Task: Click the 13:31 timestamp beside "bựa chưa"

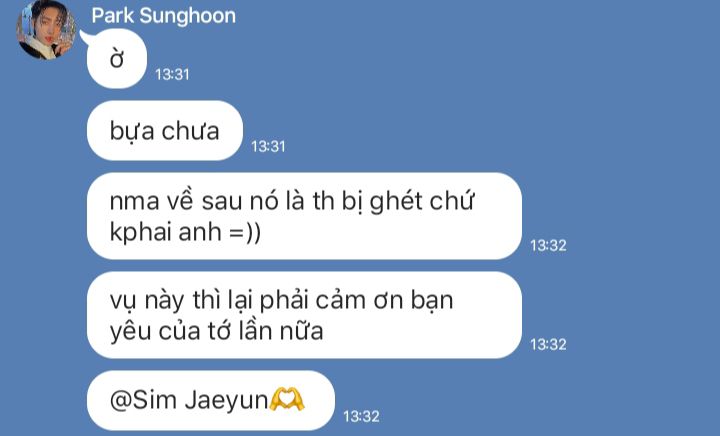Action: pos(268,146)
